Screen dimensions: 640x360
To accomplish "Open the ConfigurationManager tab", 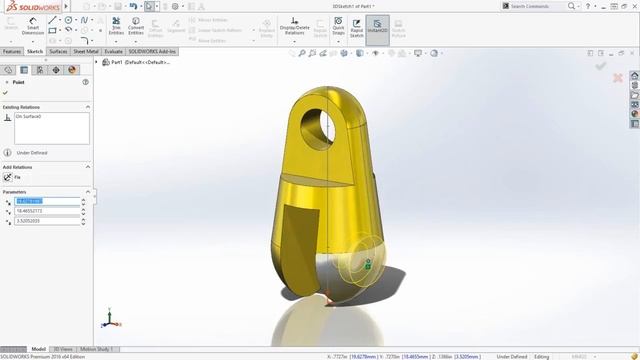I will pos(40,70).
